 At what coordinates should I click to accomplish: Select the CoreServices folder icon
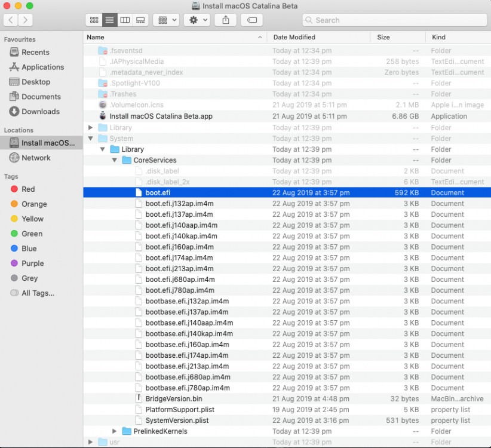[127, 160]
